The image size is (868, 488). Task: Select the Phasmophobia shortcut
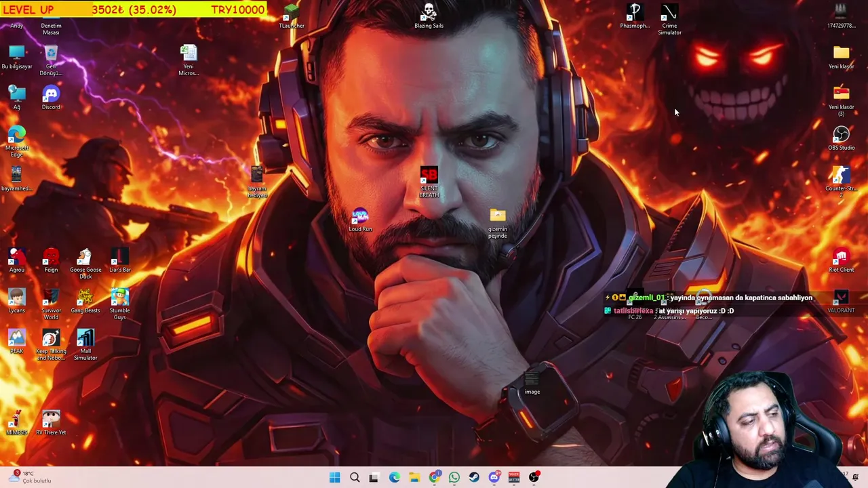click(x=635, y=17)
